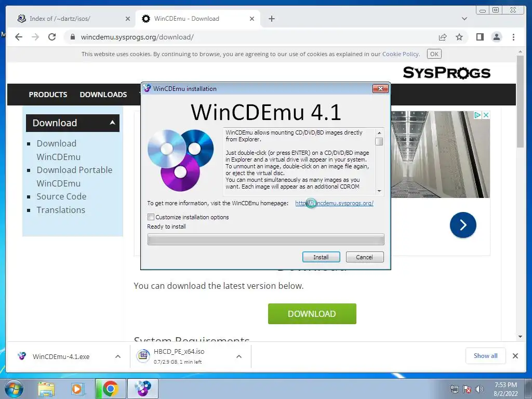The width and height of the screenshot is (532, 399).
Task: Open Chrome three-dot menu
Action: (513, 37)
